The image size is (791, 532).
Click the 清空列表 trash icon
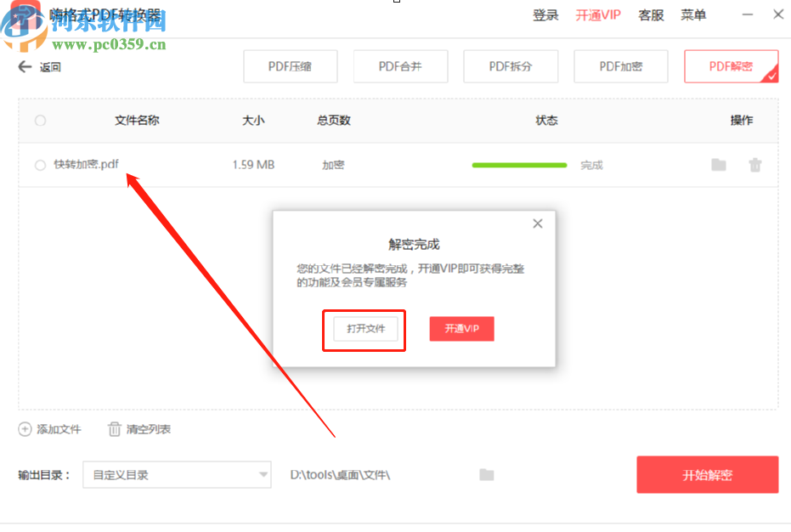click(116, 429)
